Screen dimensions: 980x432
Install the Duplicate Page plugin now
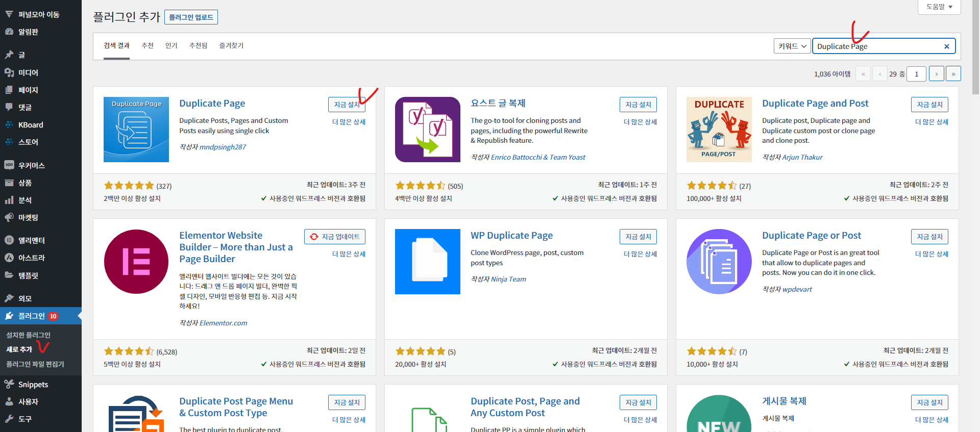click(347, 105)
